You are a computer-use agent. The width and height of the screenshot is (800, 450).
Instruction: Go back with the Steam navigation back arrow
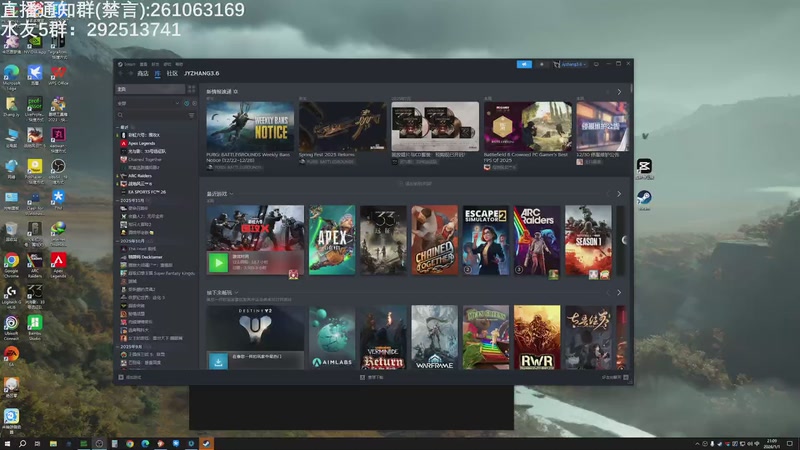click(x=121, y=73)
